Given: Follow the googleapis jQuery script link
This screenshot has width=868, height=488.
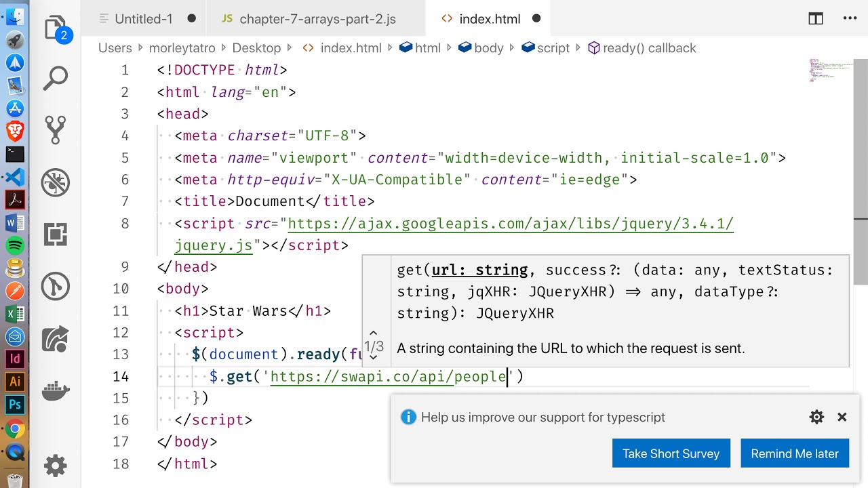Looking at the screenshot, I should [511, 224].
